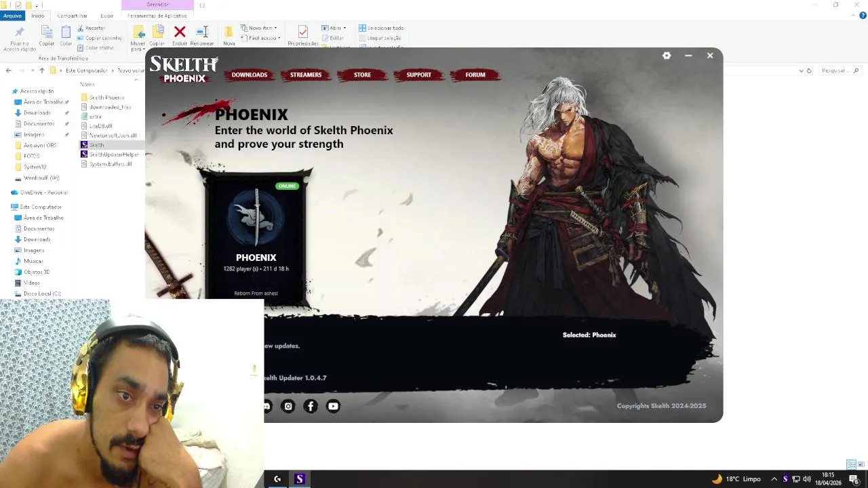Viewport: 868px width, 488px height.
Task: Open the notification center icon
Action: click(854, 479)
